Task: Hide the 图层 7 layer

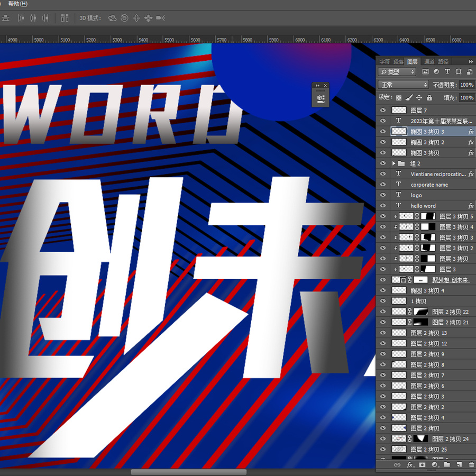Action: click(x=383, y=110)
